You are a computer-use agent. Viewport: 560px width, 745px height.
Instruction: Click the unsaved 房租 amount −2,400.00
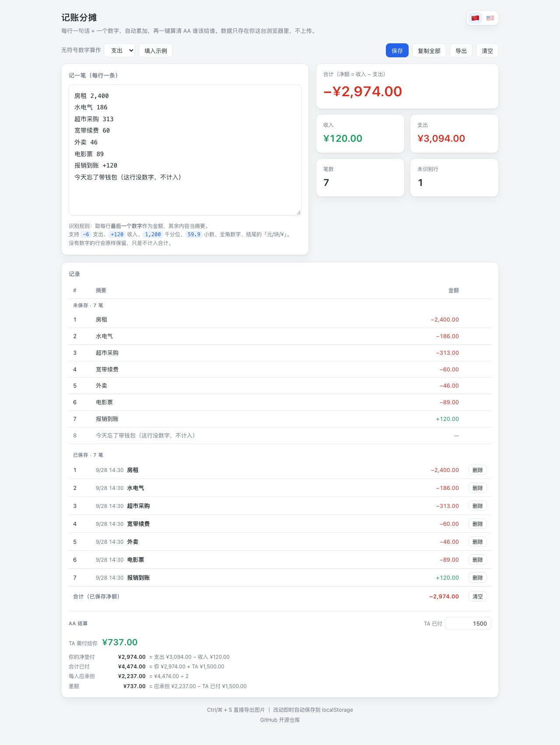pos(445,320)
